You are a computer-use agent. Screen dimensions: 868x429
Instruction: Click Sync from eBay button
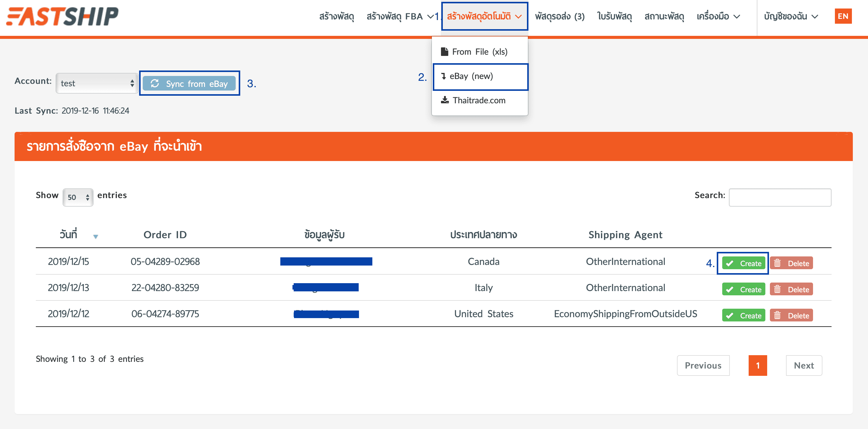click(189, 84)
